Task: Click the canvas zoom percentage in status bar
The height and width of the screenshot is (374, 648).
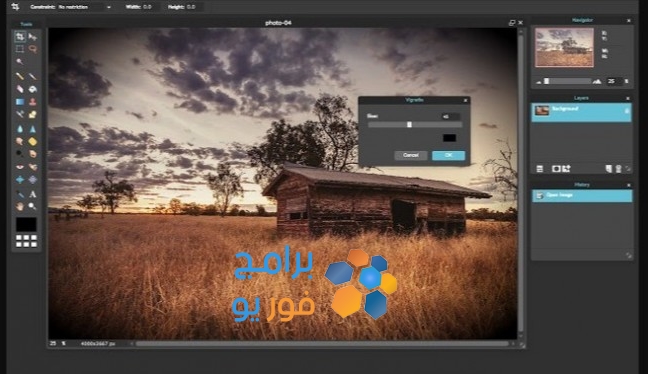Action: 53,343
